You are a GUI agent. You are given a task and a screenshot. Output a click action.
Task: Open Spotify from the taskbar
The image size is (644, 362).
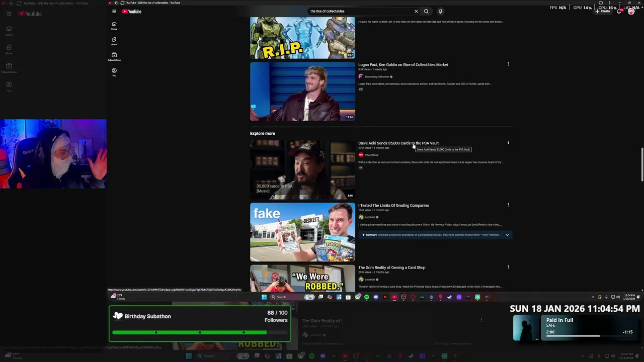point(367,297)
